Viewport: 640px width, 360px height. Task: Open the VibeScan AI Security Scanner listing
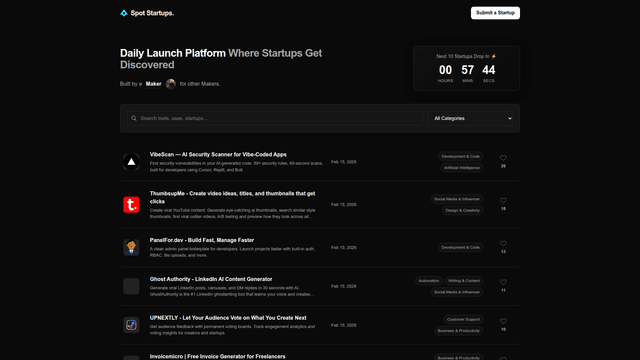point(218,155)
